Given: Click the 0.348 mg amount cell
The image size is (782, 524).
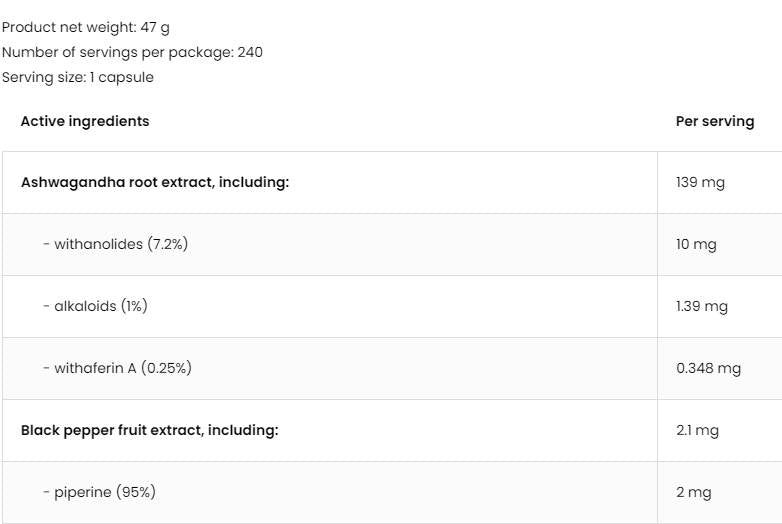Looking at the screenshot, I should tap(708, 368).
